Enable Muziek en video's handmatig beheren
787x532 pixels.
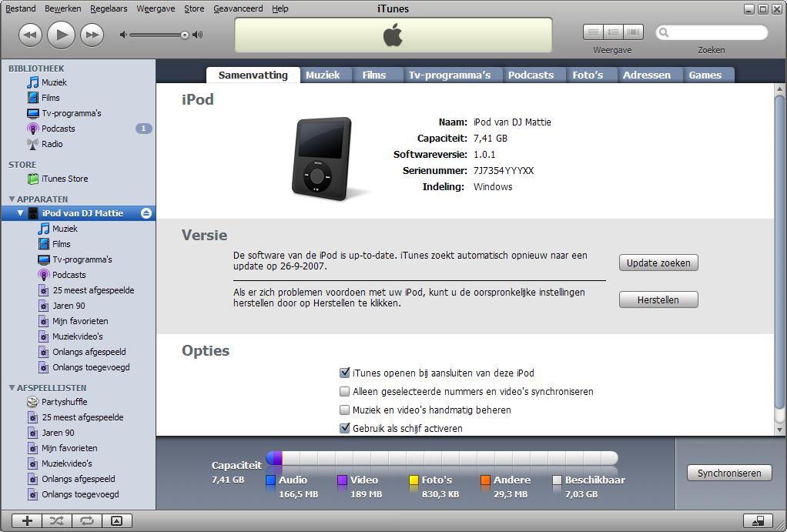(344, 410)
